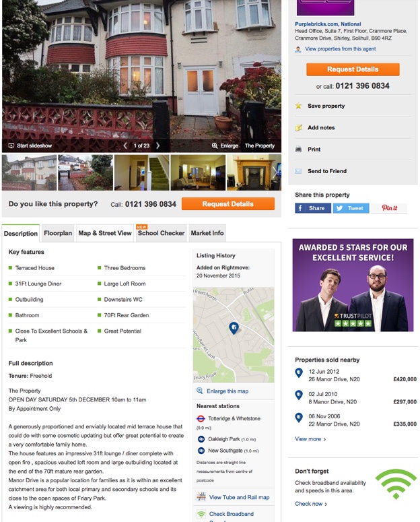Click the Start slideshow icon
The image size is (420, 522).
11,145
